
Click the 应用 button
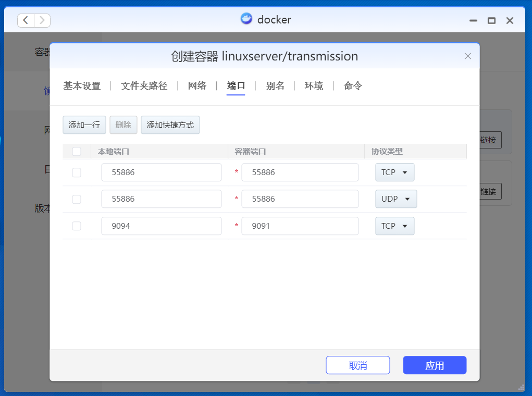pos(435,365)
